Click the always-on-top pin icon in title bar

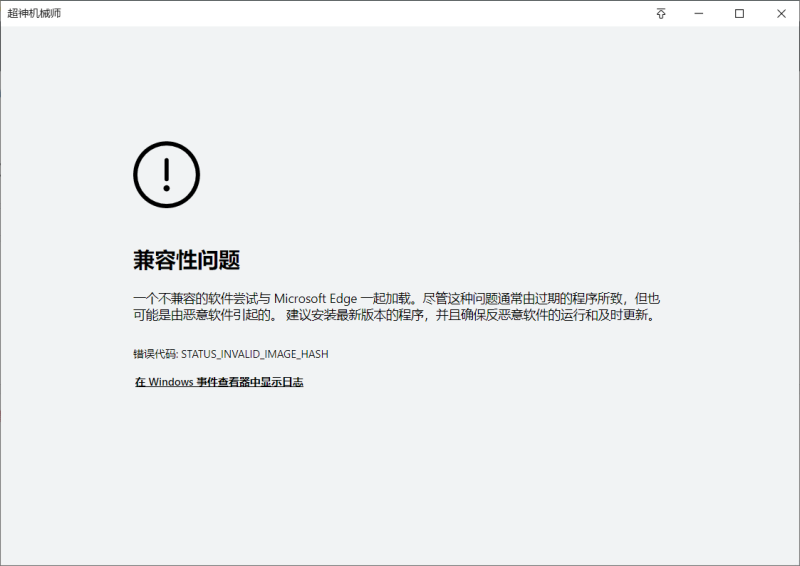click(x=661, y=14)
